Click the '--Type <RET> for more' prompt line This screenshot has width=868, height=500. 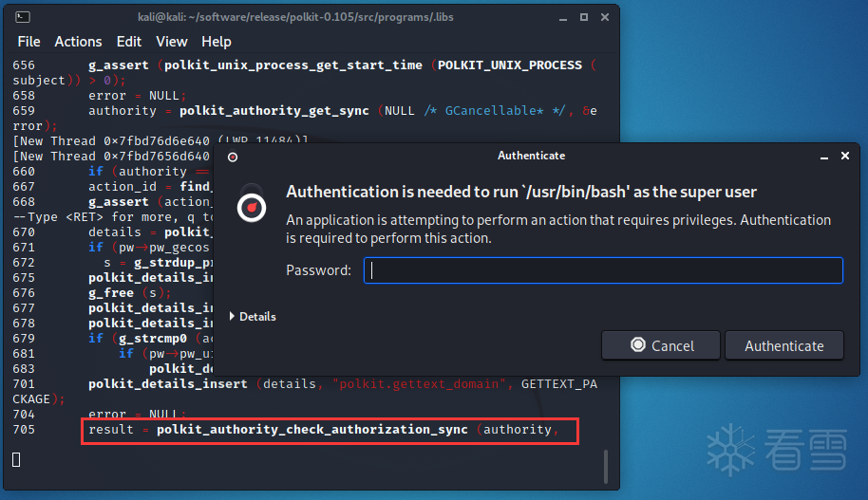[x=112, y=217]
